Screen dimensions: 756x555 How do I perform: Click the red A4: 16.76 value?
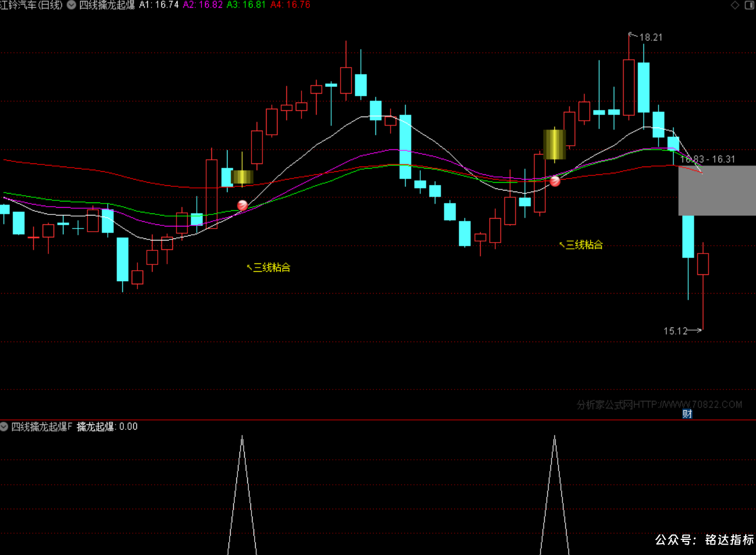pos(291,5)
